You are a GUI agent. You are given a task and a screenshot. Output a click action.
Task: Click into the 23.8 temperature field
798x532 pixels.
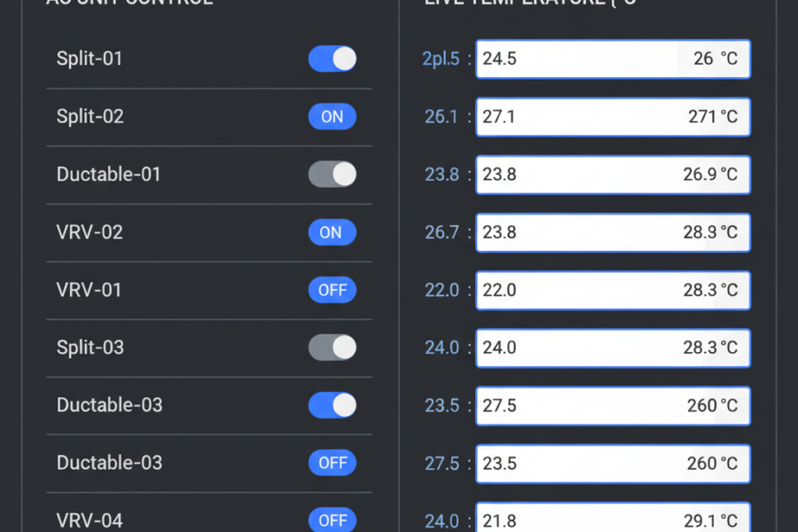pos(613,174)
